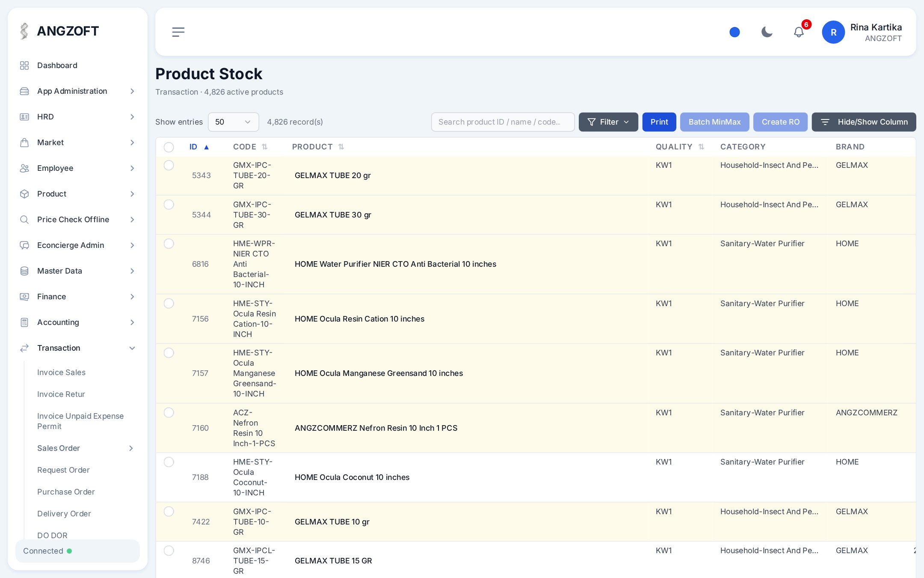Open Delivery Order menu item
The height and width of the screenshot is (578, 924).
64,514
